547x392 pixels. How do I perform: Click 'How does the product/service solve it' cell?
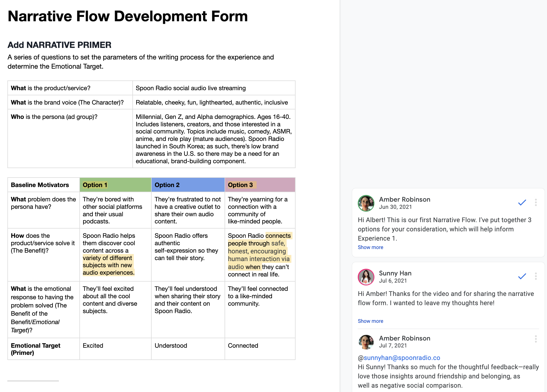(44, 255)
